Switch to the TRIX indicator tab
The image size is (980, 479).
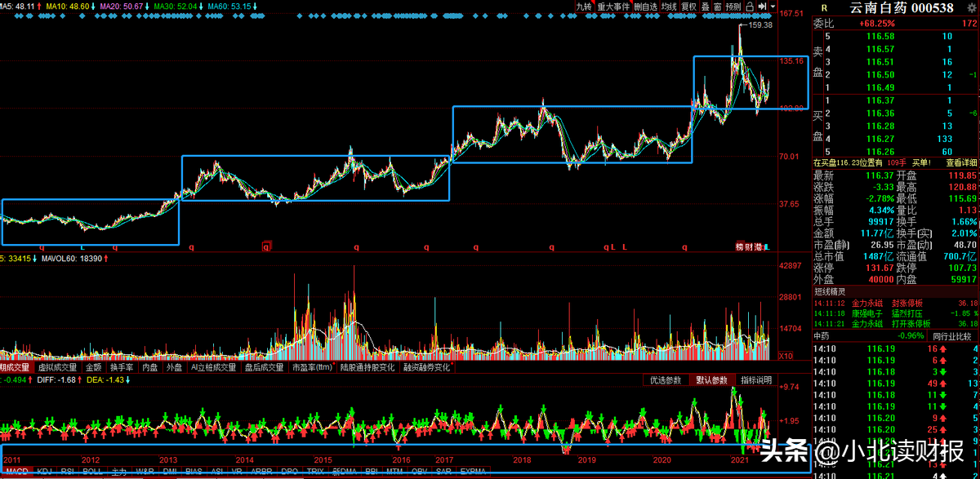coord(315,472)
